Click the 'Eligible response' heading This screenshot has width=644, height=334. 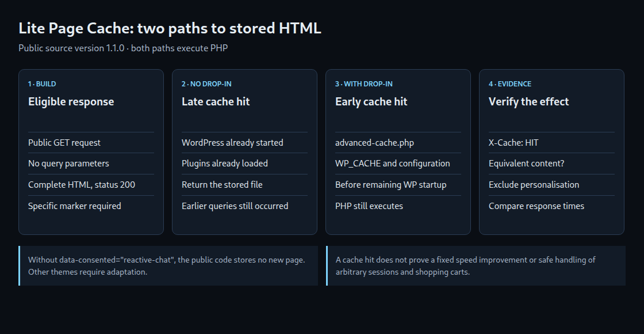click(71, 101)
